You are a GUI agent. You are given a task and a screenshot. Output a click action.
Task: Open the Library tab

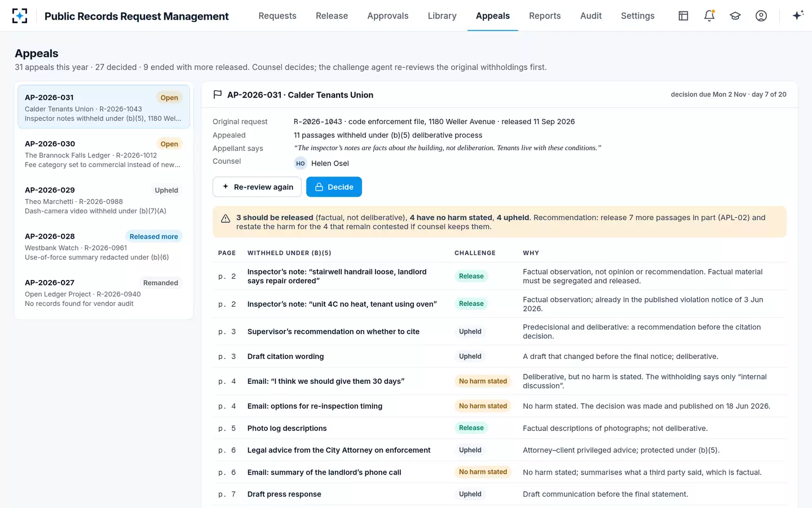click(x=442, y=16)
